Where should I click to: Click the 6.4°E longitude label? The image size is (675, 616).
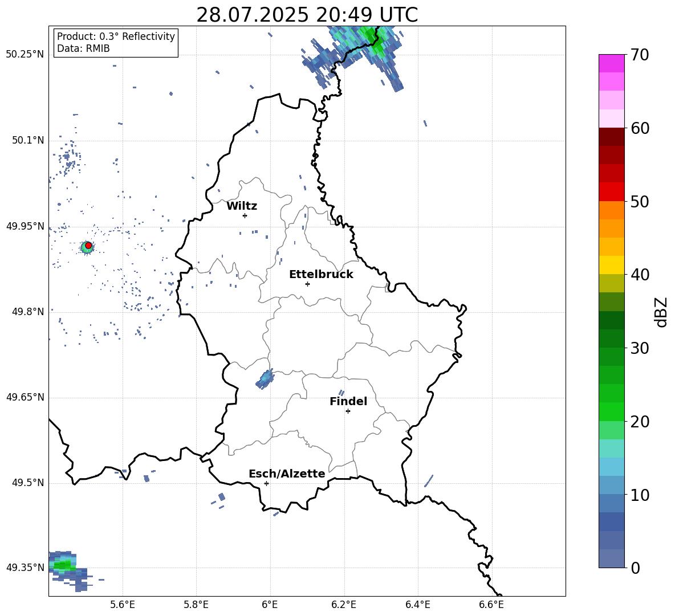coord(417,605)
